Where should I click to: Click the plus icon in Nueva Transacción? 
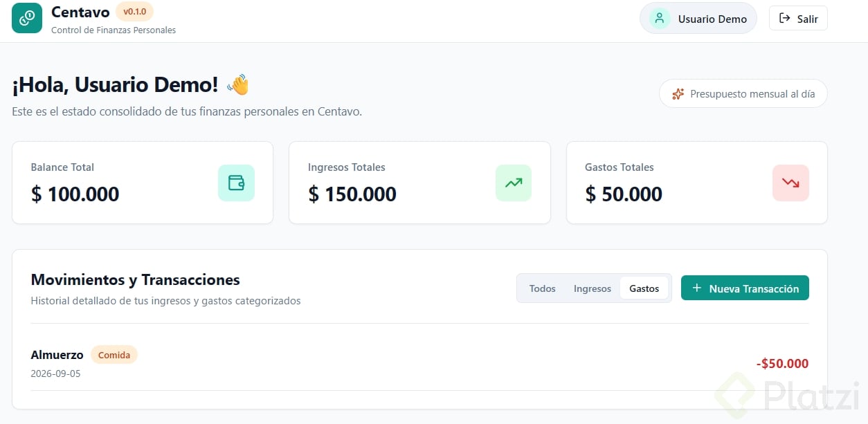696,288
